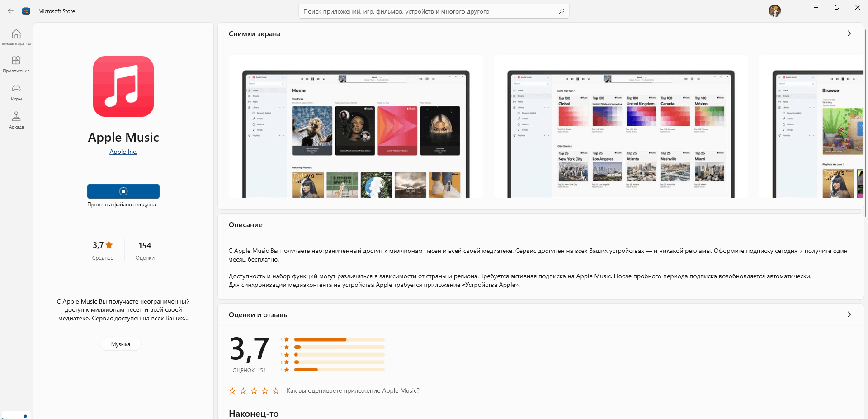Screen dimensions: 868x419
Task: Go back using the back arrow
Action: pos(11,11)
